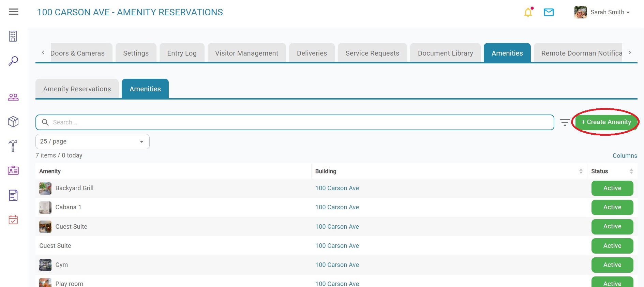Switch to the Visitor Management tab
This screenshot has width=644, height=287.
tap(246, 53)
